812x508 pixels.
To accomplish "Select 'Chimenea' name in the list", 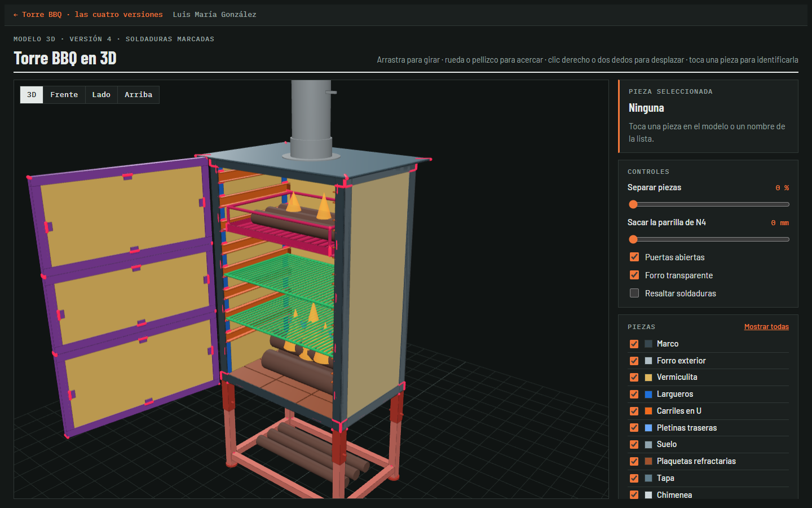I will [x=674, y=495].
